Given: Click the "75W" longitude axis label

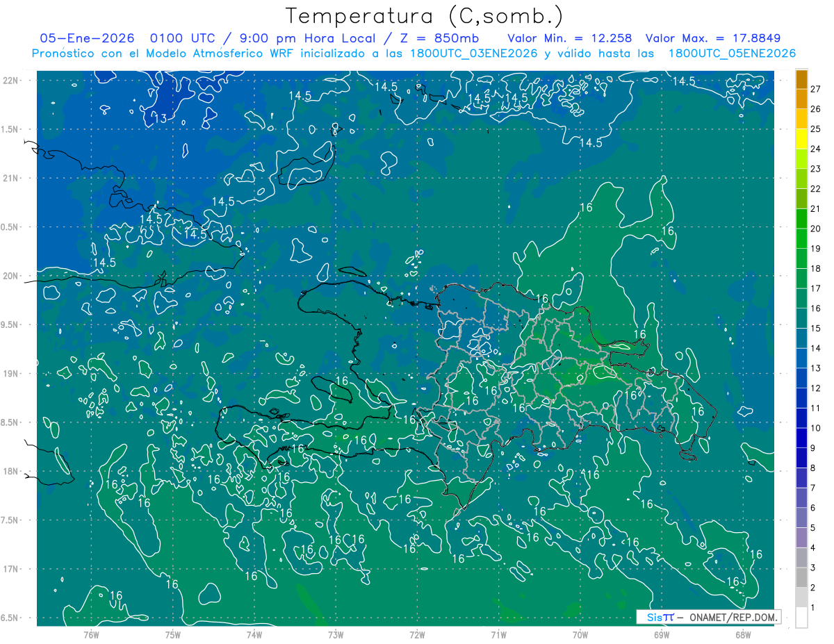Looking at the screenshot, I should pyautogui.click(x=173, y=634).
